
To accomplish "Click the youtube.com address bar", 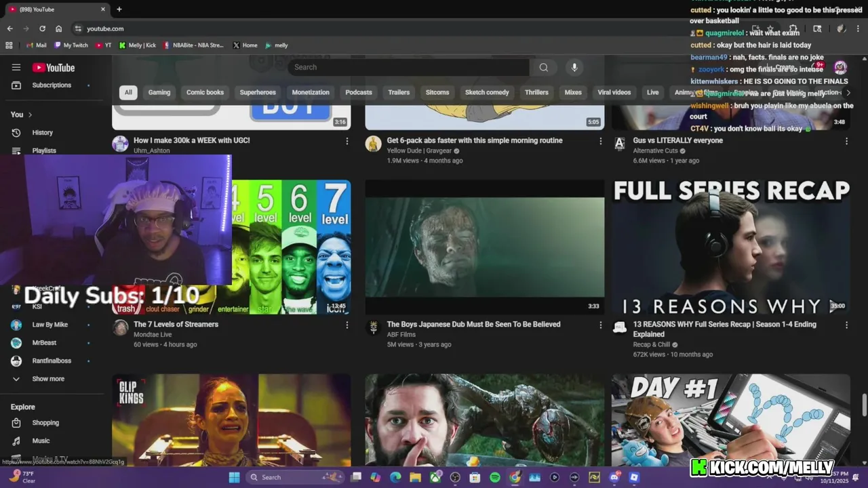I will click(x=407, y=28).
